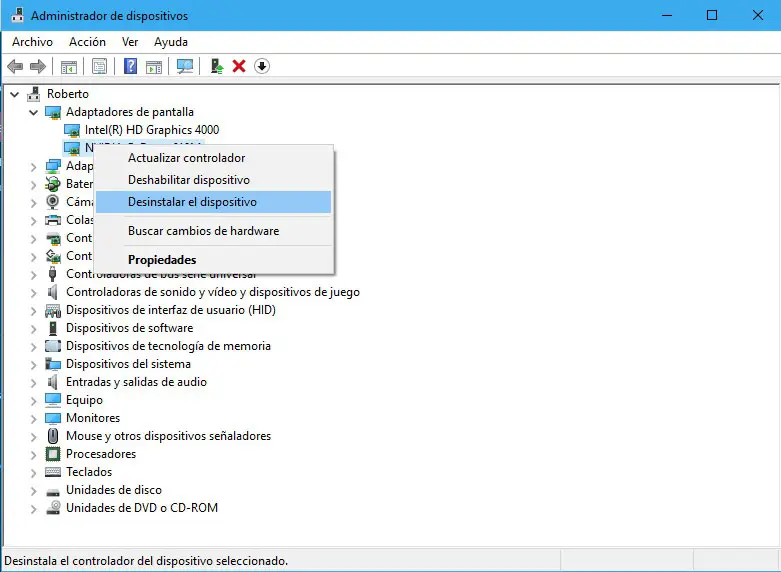
Task: Expand Unidades de disco category
Action: (x=33, y=491)
